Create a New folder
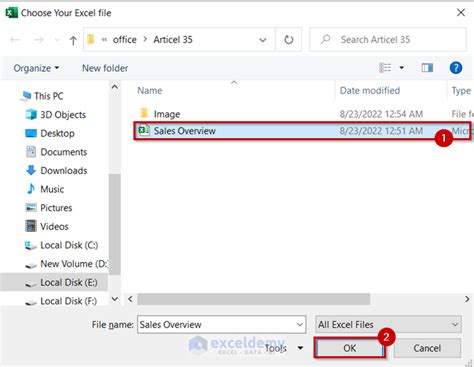 point(105,68)
